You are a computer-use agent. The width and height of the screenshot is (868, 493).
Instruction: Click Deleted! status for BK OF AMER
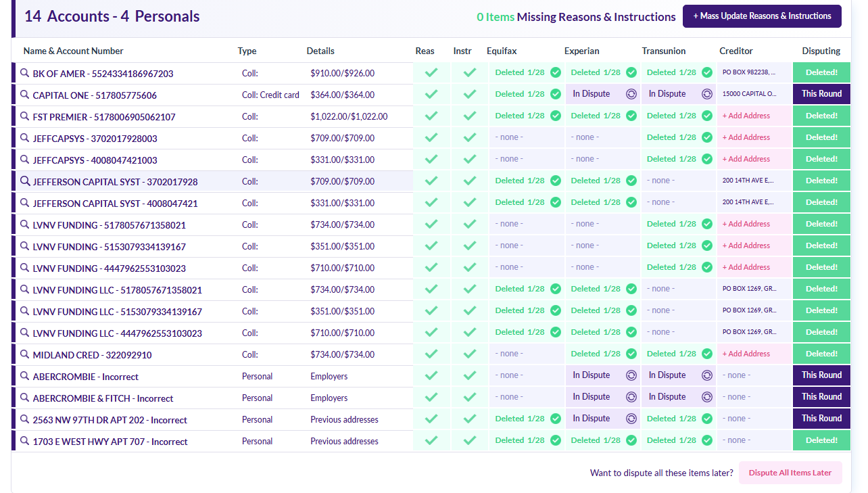pos(821,72)
